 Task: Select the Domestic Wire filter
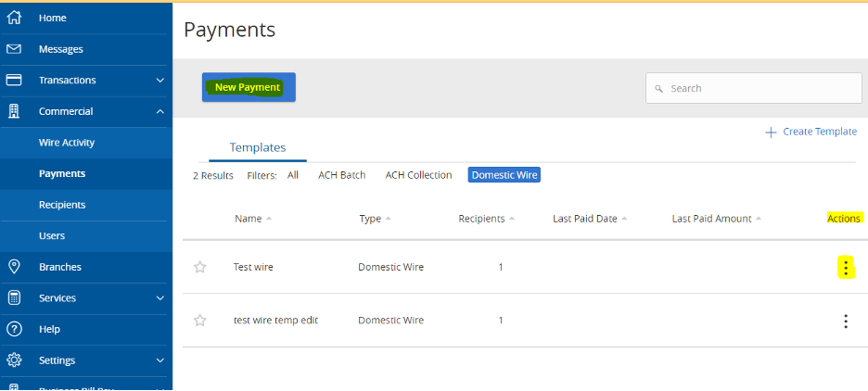[504, 175]
